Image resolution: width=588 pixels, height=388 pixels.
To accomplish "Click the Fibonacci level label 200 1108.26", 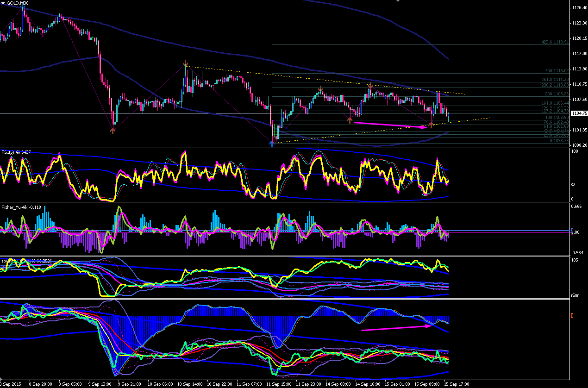I will click(x=557, y=94).
